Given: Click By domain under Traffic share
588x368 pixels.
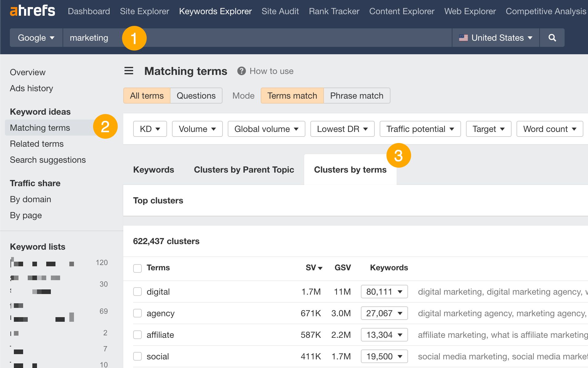Looking at the screenshot, I should point(30,199).
